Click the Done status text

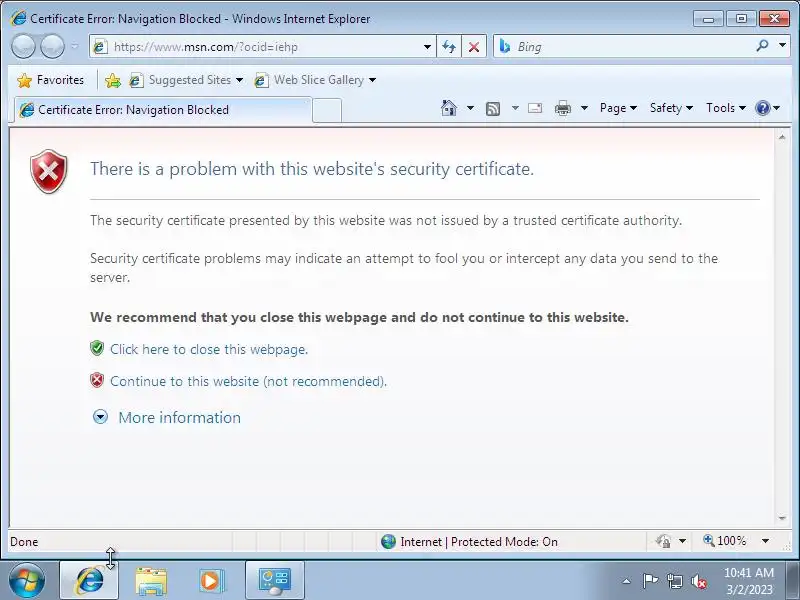(x=24, y=542)
